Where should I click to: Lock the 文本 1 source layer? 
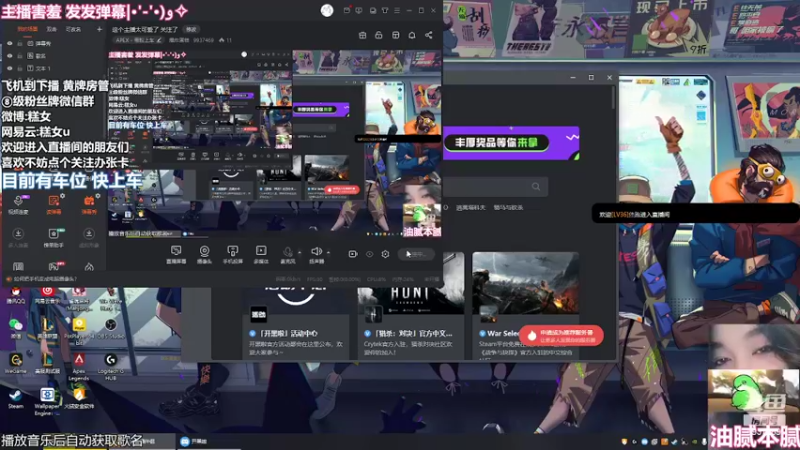pos(20,68)
